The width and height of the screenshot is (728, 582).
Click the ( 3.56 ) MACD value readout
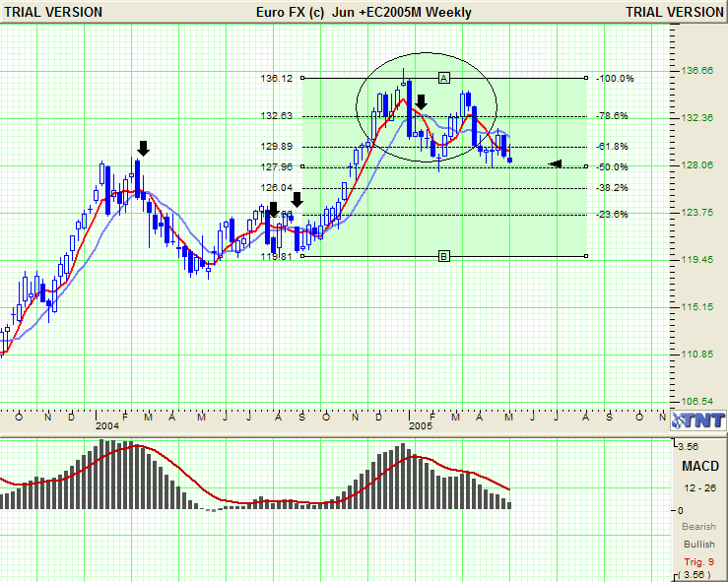(x=695, y=574)
